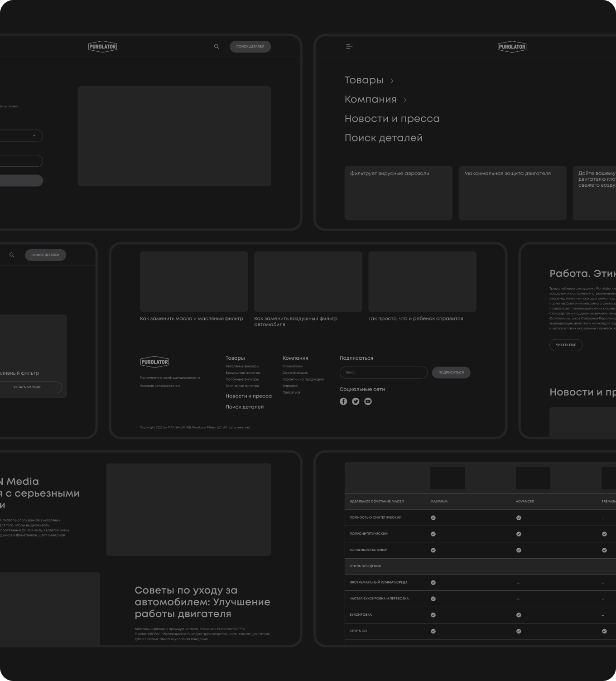Screen dimensions: 616x681
Task: Click the search icon beside the top-left Purolator logo
Action: click(x=217, y=47)
